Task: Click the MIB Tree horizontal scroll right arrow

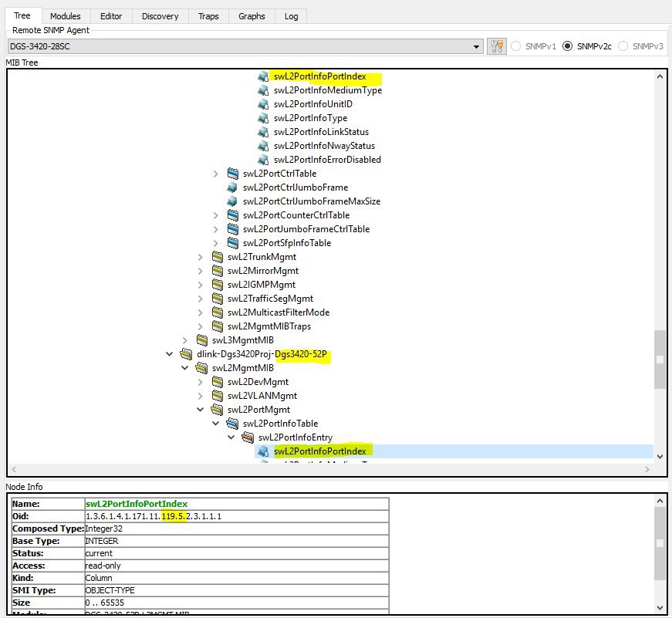Action: 647,470
